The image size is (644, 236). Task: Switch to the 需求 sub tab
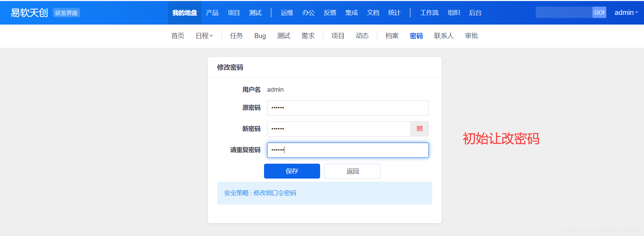tap(308, 36)
